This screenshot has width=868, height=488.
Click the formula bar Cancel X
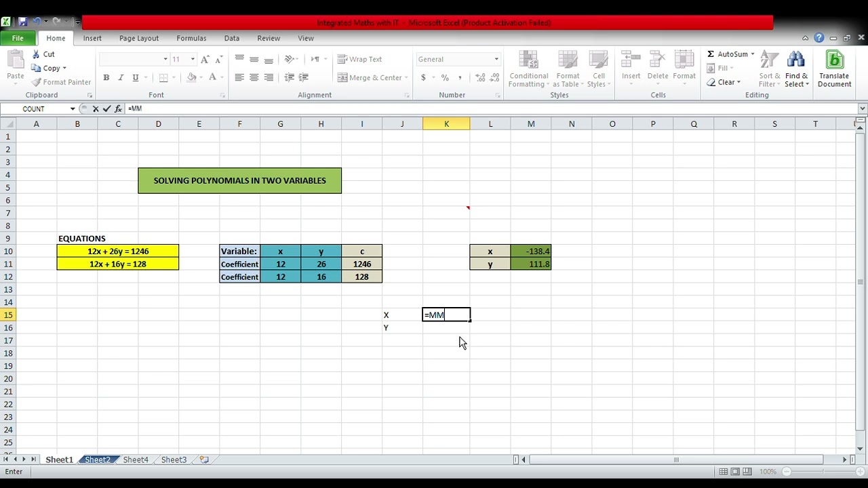pos(96,108)
